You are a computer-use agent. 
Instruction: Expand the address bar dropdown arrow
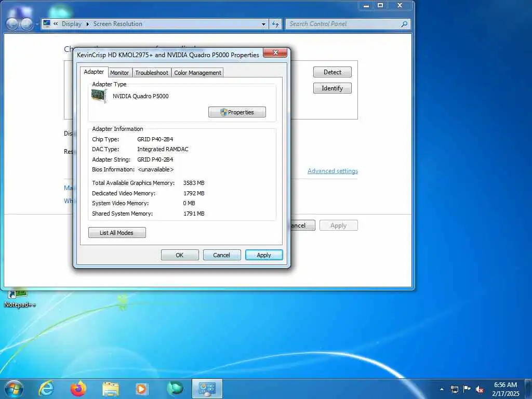click(x=263, y=24)
